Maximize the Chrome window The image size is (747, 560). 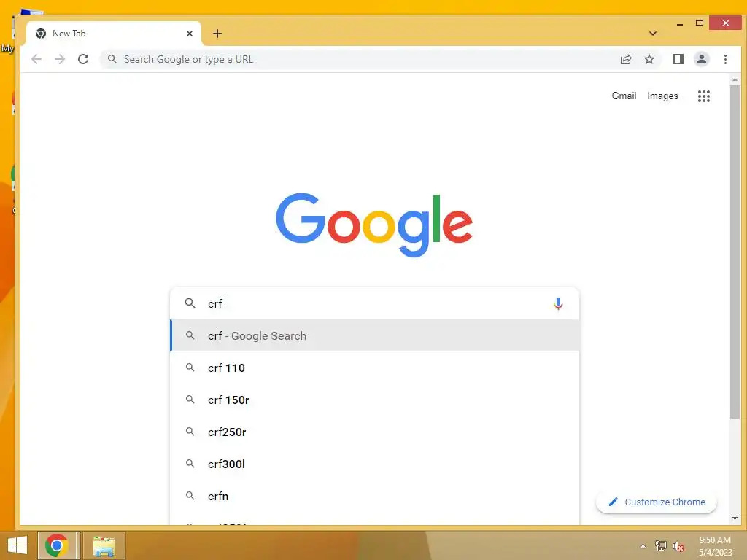click(x=699, y=23)
